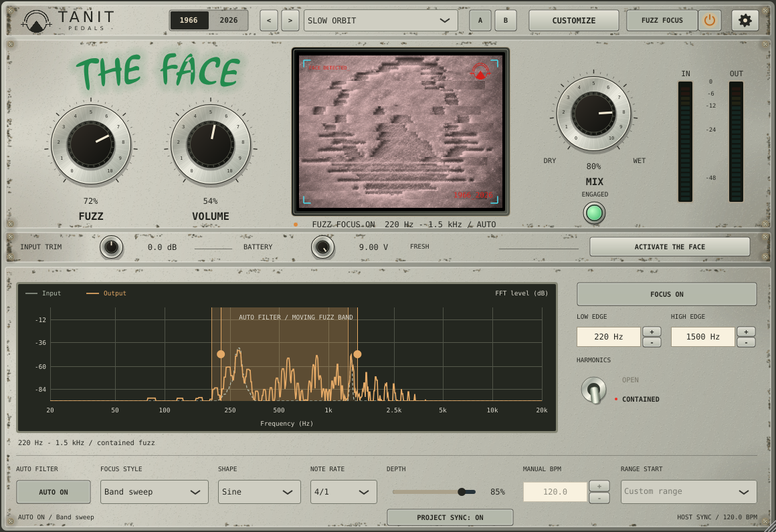Screen dimensions: 776x532
Task: Click the 54% volume value
Action: point(210,201)
